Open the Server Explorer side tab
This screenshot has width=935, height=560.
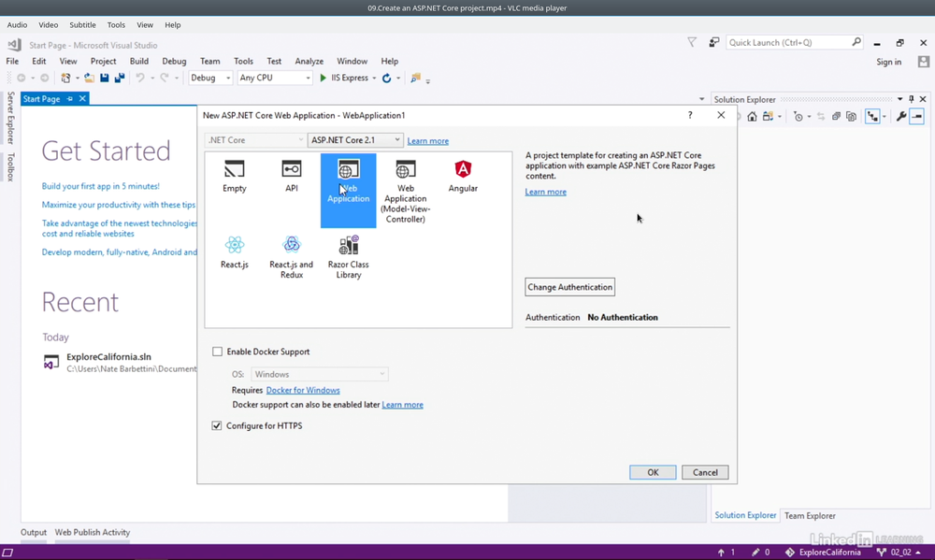(x=10, y=118)
